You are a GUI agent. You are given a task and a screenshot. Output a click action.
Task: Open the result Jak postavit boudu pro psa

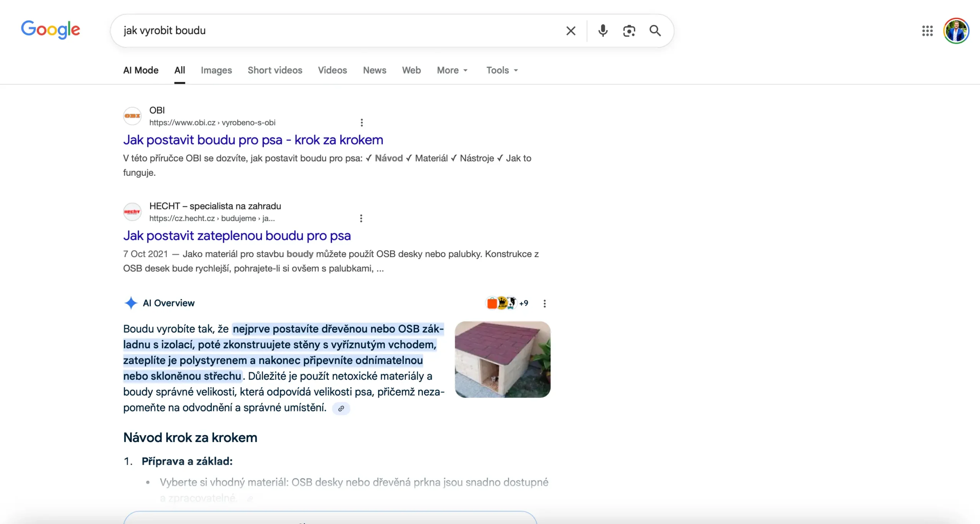pos(253,139)
